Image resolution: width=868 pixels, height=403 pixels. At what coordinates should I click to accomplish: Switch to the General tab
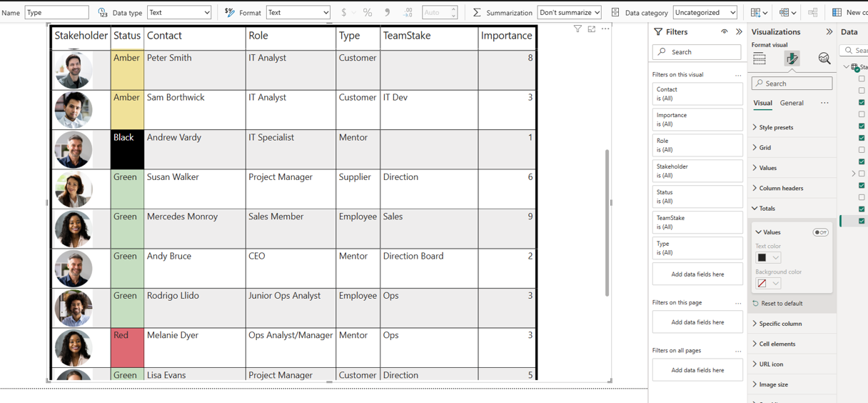[x=792, y=103]
